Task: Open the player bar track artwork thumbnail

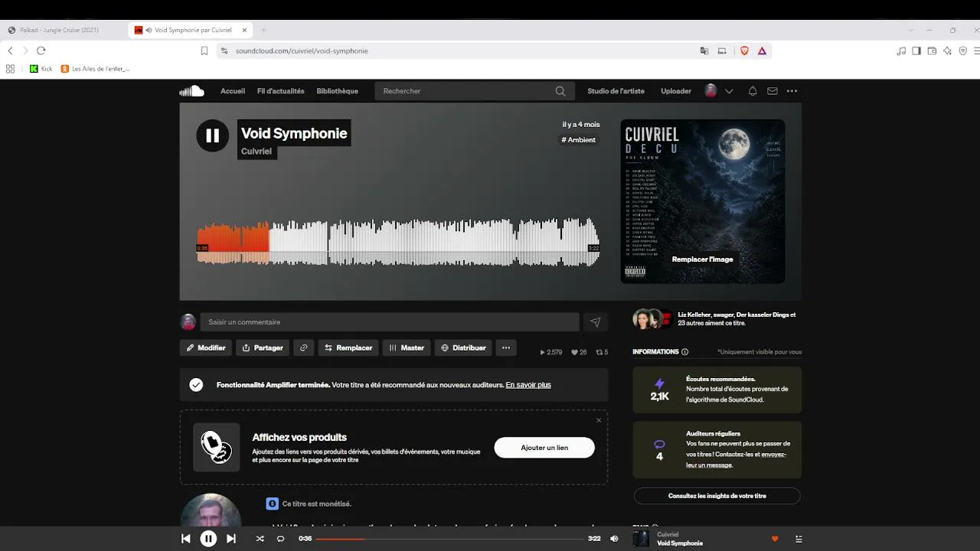Action: [x=641, y=539]
